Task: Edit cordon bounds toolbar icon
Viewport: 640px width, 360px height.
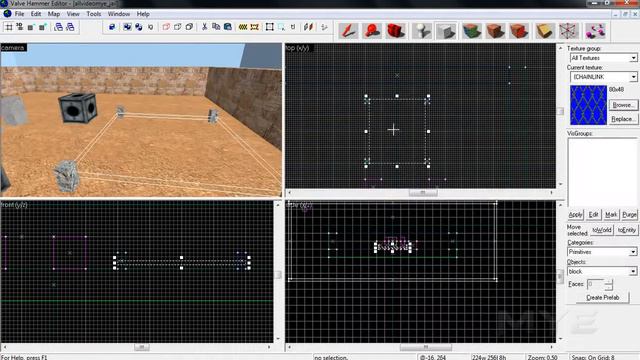Action: pos(254,27)
